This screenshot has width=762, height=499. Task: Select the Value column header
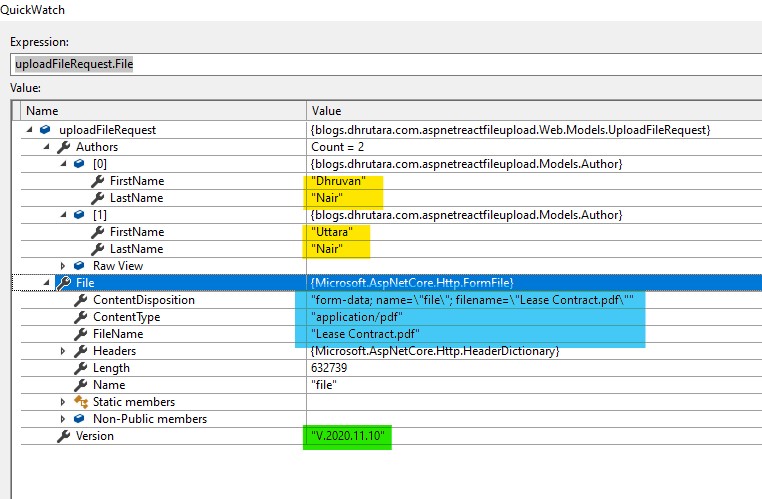(530, 110)
